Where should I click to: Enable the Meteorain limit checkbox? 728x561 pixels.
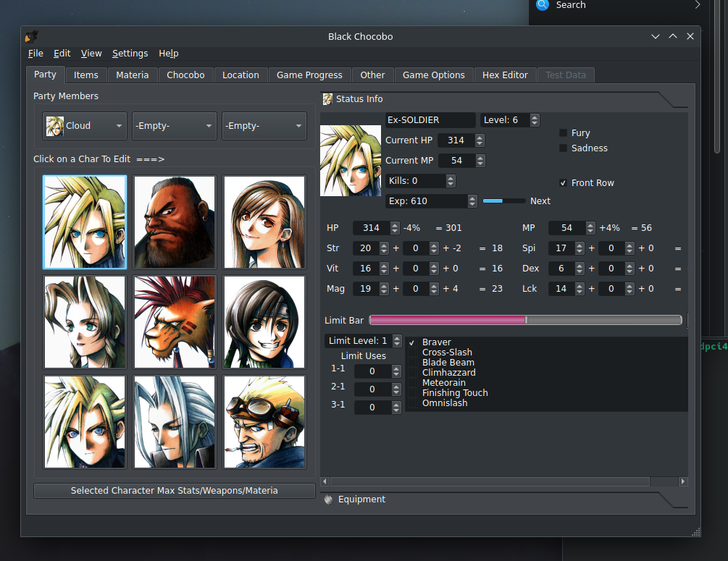coord(412,383)
